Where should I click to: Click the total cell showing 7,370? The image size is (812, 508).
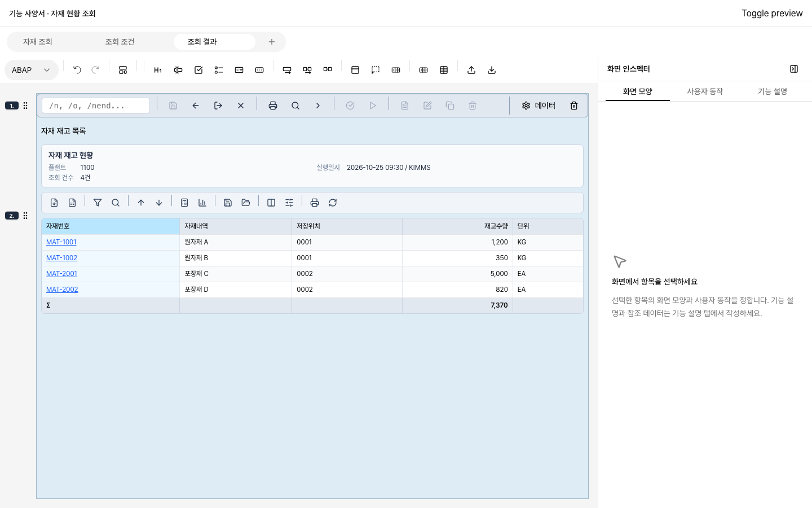click(457, 305)
